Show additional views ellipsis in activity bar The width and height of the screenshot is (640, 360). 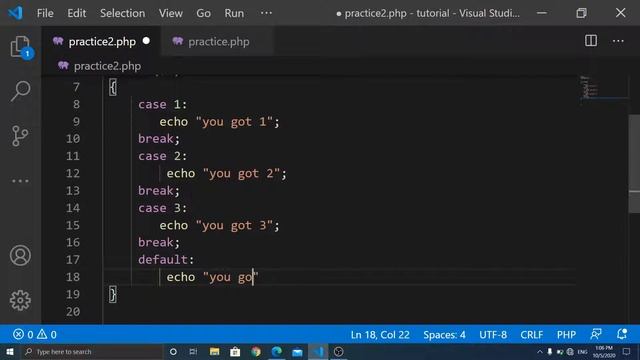[20, 181]
